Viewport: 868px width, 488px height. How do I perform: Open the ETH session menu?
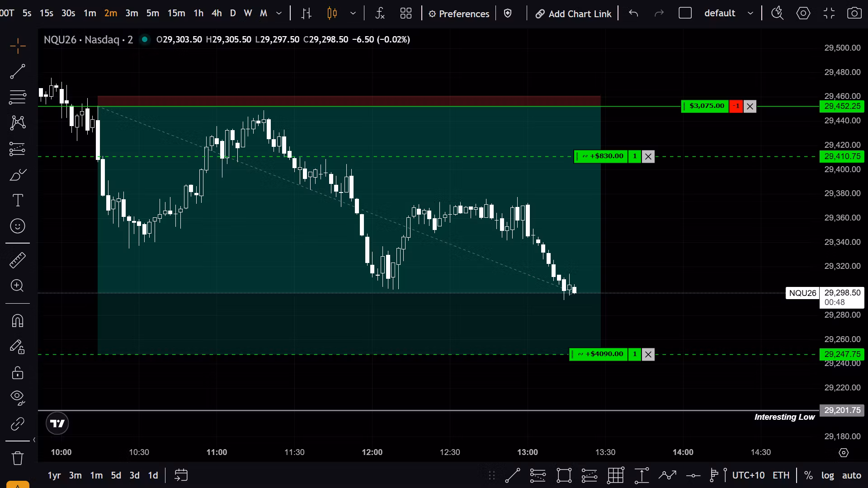781,475
